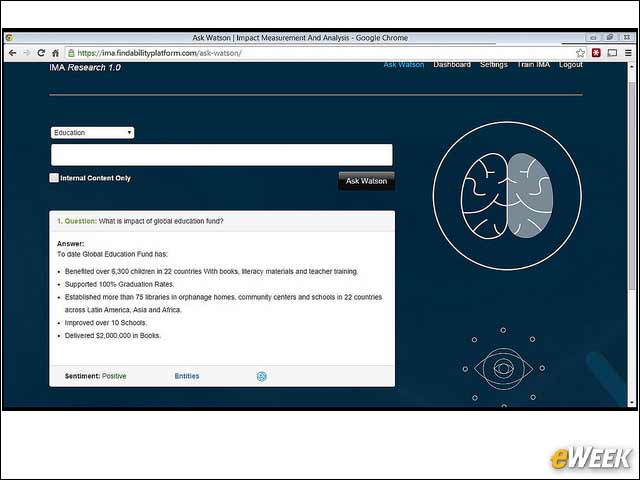The width and height of the screenshot is (640, 480).
Task: Open the Train IMA nav item
Action: [533, 65]
